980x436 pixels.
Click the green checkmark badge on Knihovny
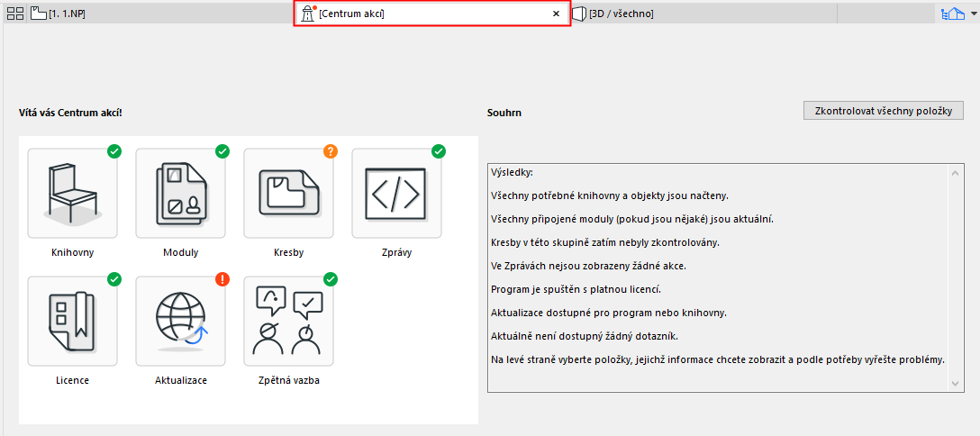click(114, 151)
